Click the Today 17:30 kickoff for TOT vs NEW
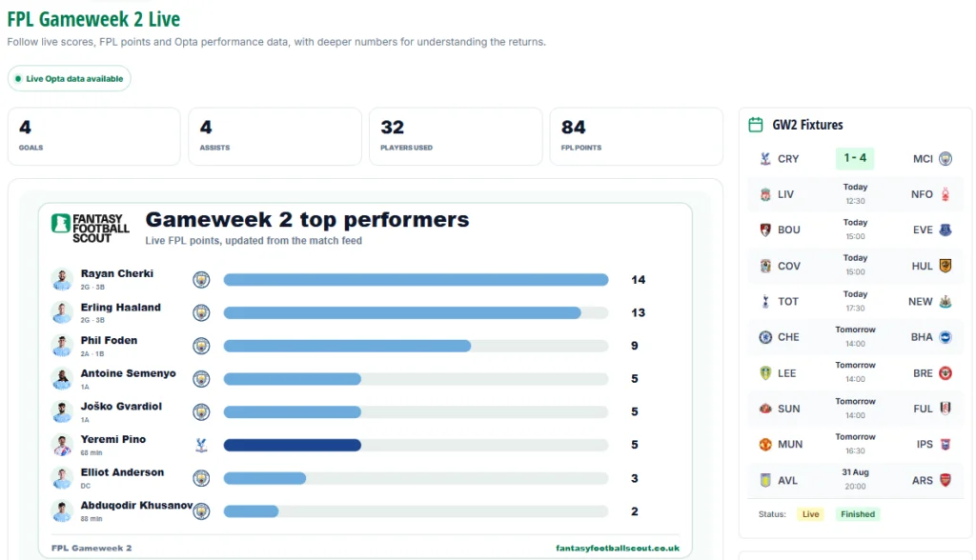976x560 pixels. [x=855, y=301]
